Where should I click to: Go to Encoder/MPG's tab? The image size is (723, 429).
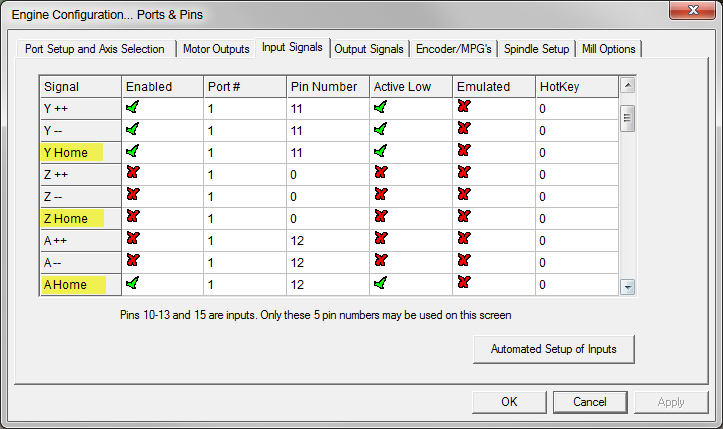[x=454, y=49]
